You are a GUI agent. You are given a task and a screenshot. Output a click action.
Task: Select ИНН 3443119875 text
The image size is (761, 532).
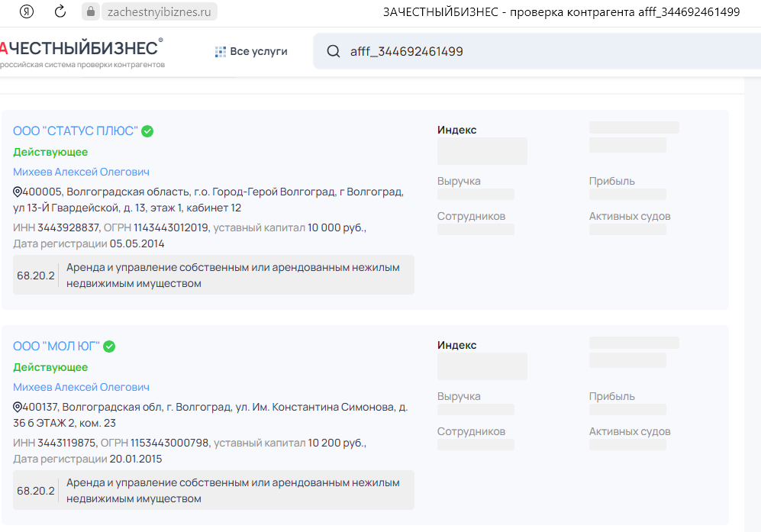coord(54,443)
